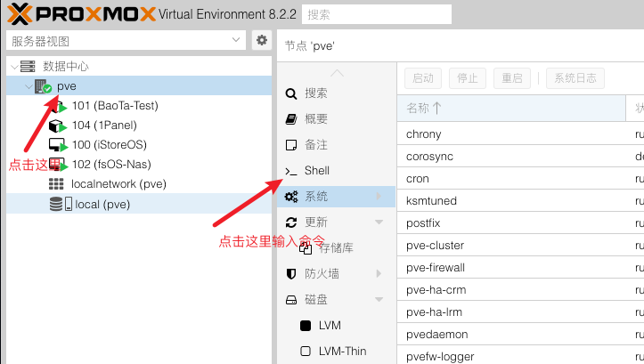Select the pve-cluster service row
Viewport: 644px width, 364px height.
click(x=520, y=245)
